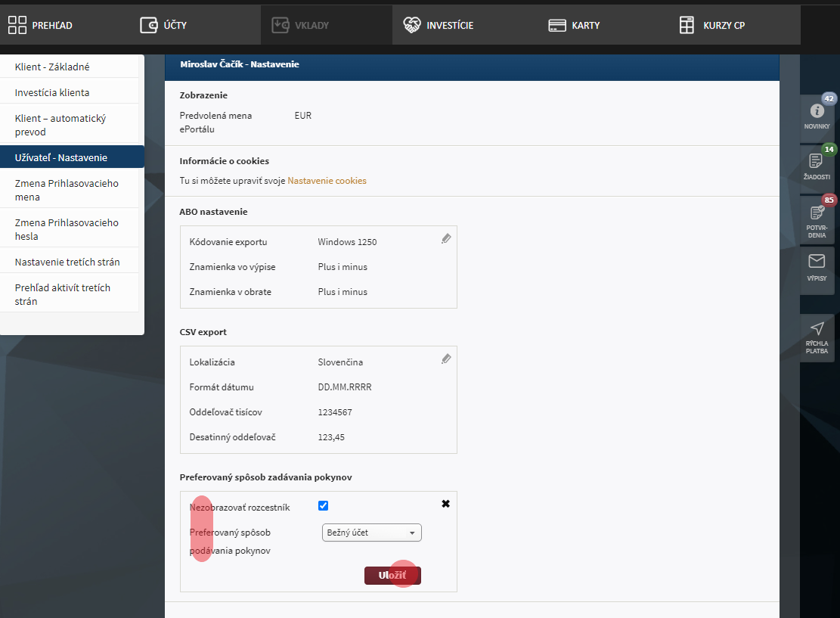Go to Karty section
The width and height of the screenshot is (840, 618).
[574, 25]
